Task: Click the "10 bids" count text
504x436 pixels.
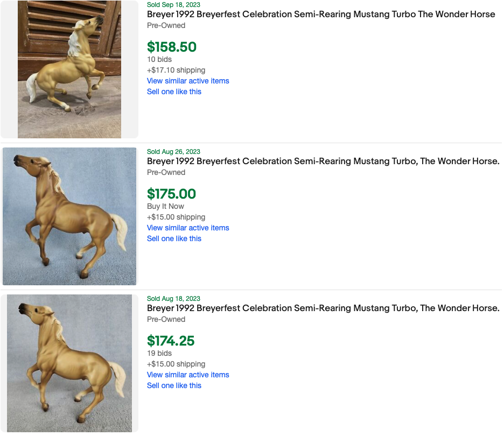Action: [159, 59]
